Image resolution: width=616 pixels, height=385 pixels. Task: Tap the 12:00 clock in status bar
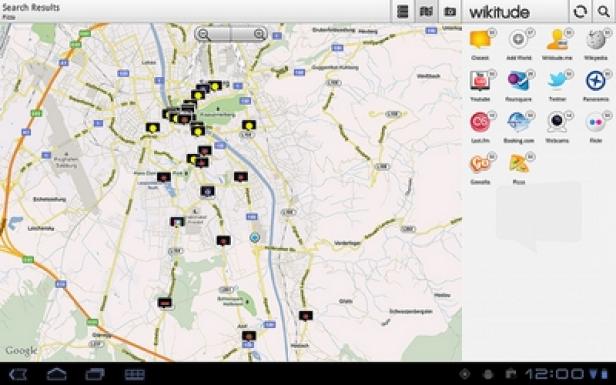pos(555,374)
